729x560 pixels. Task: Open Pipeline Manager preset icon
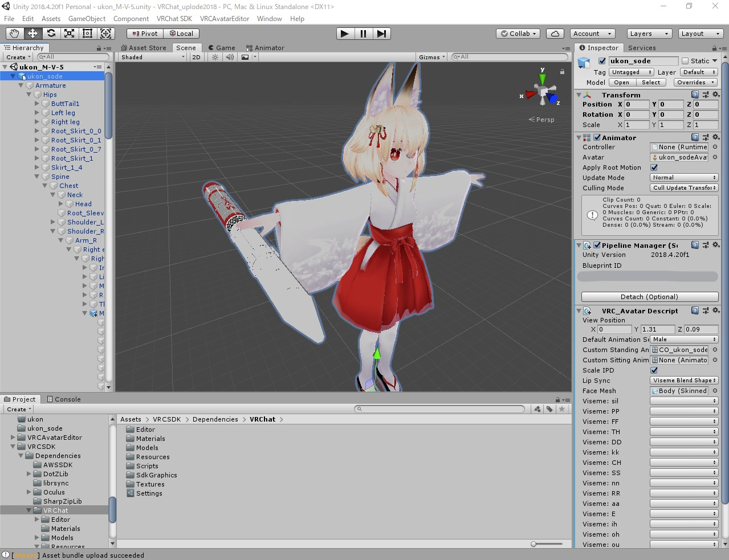click(x=706, y=245)
